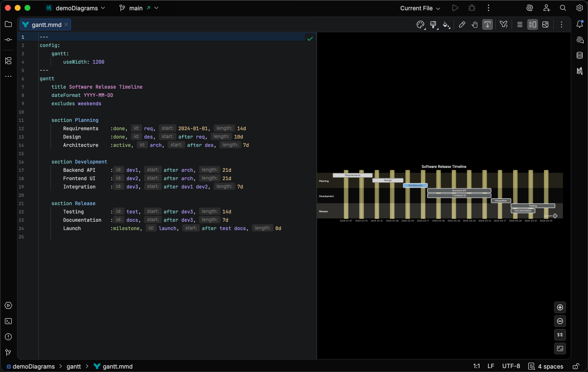Viewport: 588px width, 372px height.
Task: Click the Architecture bar in the Gantt chart
Action: [x=415, y=186]
